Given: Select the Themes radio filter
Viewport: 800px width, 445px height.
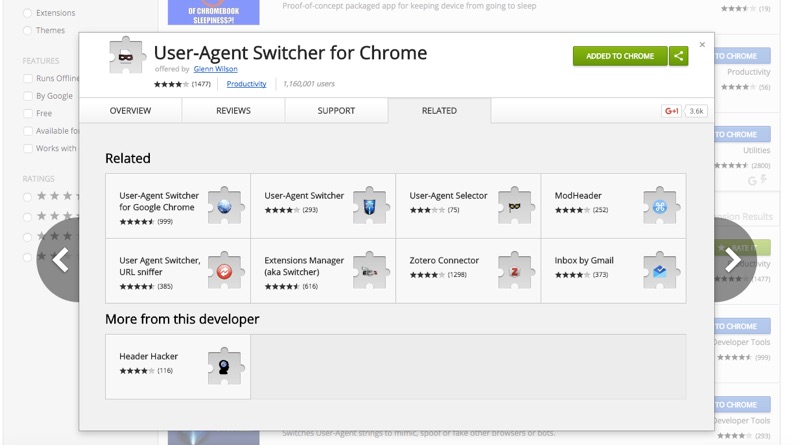Looking at the screenshot, I should (x=28, y=31).
